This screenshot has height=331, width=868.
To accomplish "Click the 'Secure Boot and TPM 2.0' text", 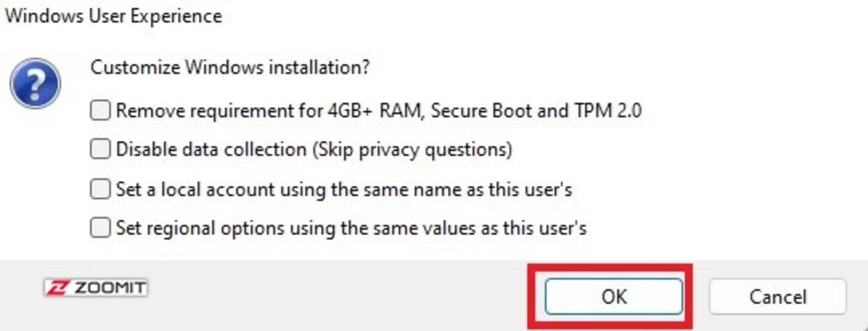I will (536, 111).
